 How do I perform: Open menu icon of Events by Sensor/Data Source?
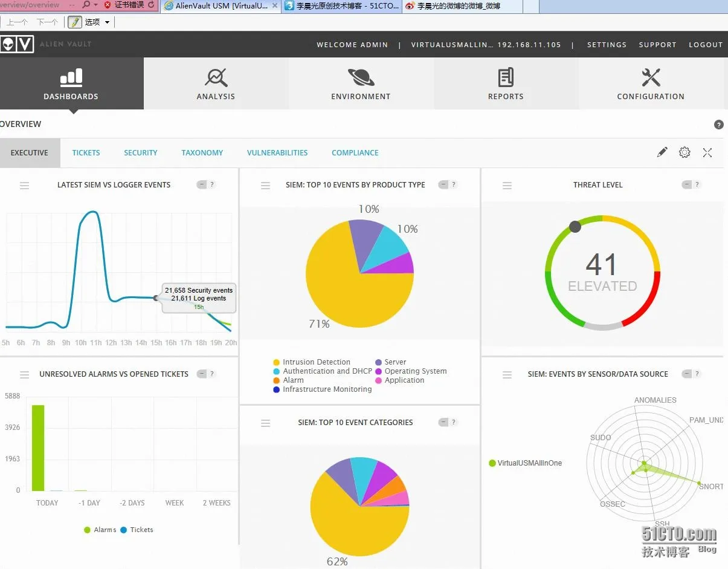pyautogui.click(x=507, y=375)
